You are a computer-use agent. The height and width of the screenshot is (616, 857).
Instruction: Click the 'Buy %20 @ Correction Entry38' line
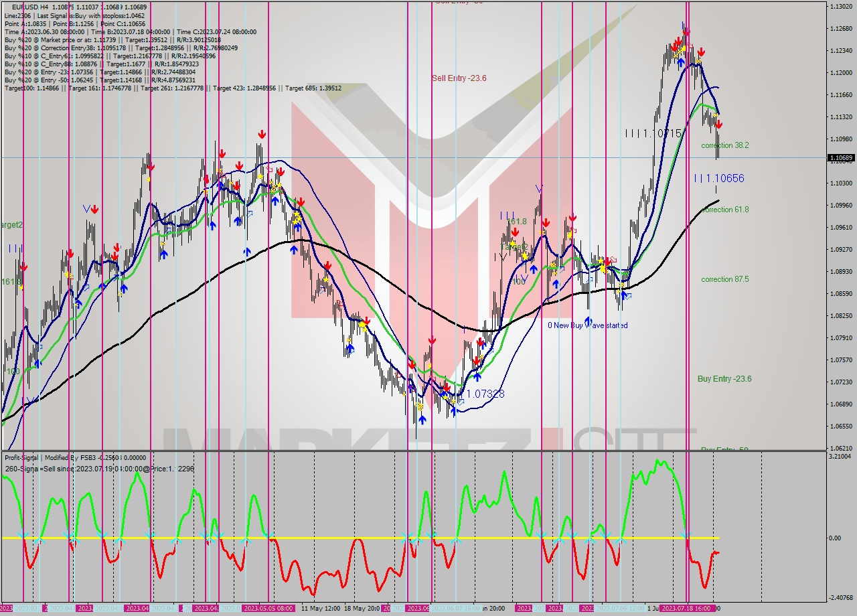click(121, 48)
